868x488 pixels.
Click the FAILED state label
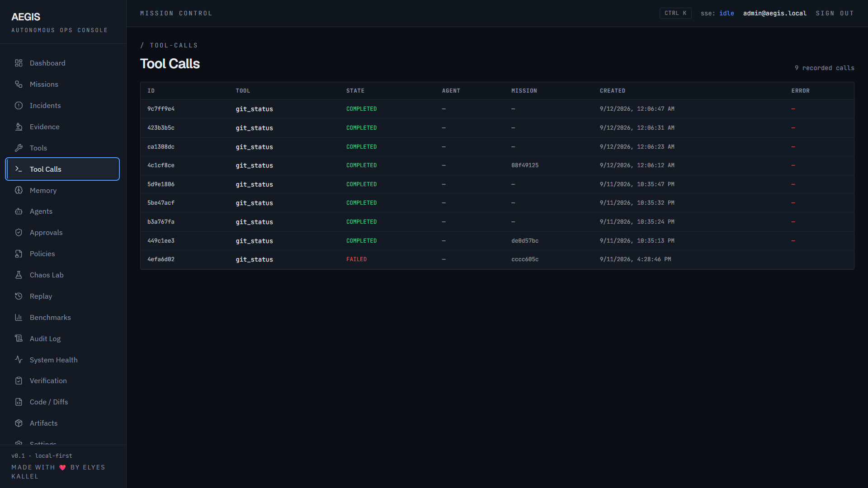coord(356,259)
